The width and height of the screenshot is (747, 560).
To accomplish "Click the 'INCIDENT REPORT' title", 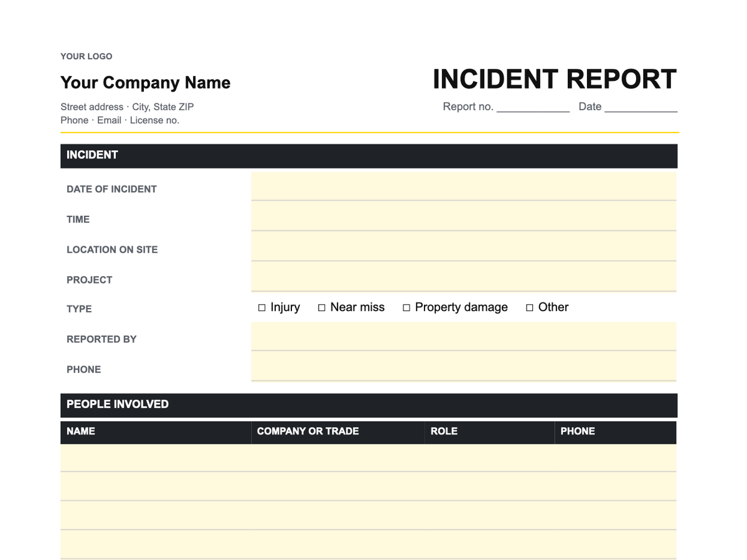I will tap(555, 80).
